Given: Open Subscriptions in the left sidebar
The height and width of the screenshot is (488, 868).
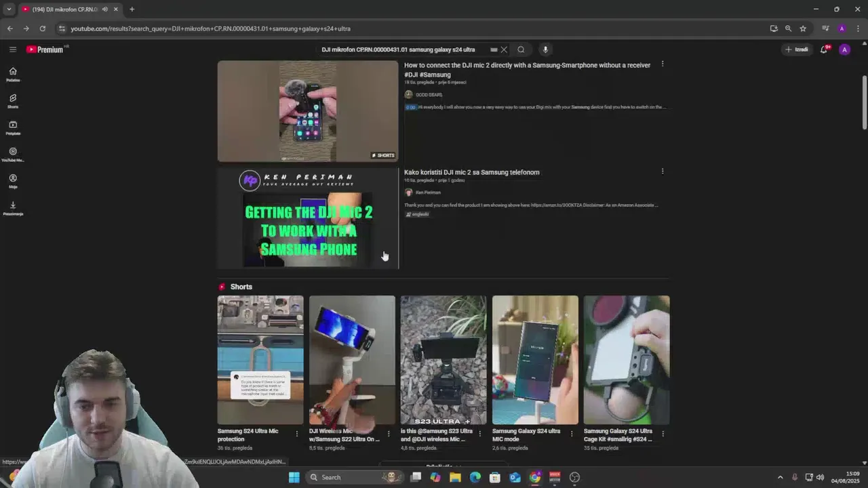Looking at the screenshot, I should [13, 128].
